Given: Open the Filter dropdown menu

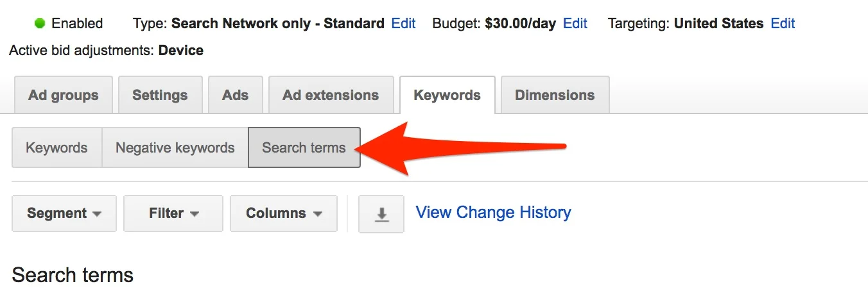Looking at the screenshot, I should tap(173, 213).
